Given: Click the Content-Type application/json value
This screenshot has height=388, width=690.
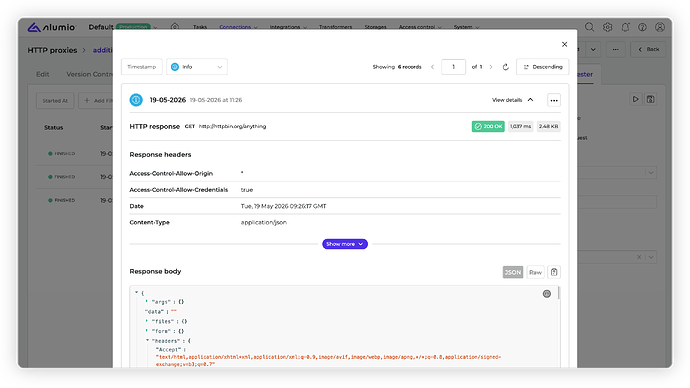Looking at the screenshot, I should click(x=264, y=223).
